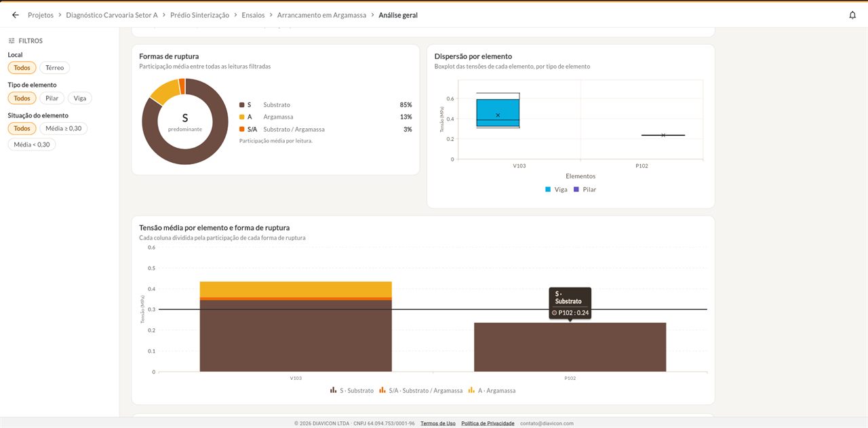Click the blue V103 boxplot box

click(x=498, y=113)
